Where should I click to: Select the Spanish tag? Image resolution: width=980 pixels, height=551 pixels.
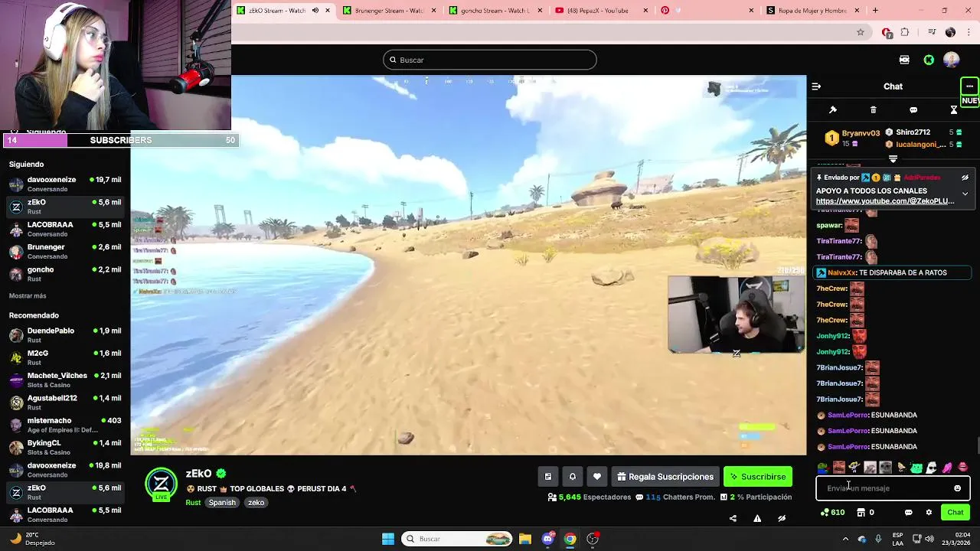coord(222,503)
